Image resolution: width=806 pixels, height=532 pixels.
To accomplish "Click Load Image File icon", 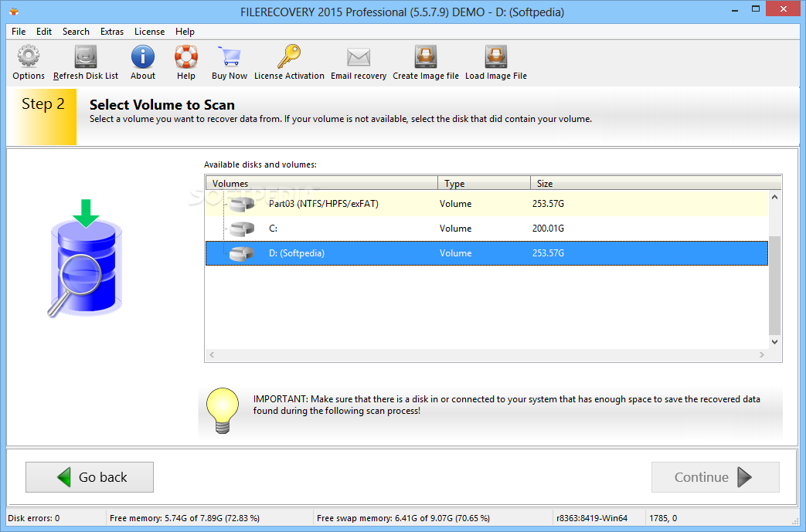I will [x=496, y=56].
